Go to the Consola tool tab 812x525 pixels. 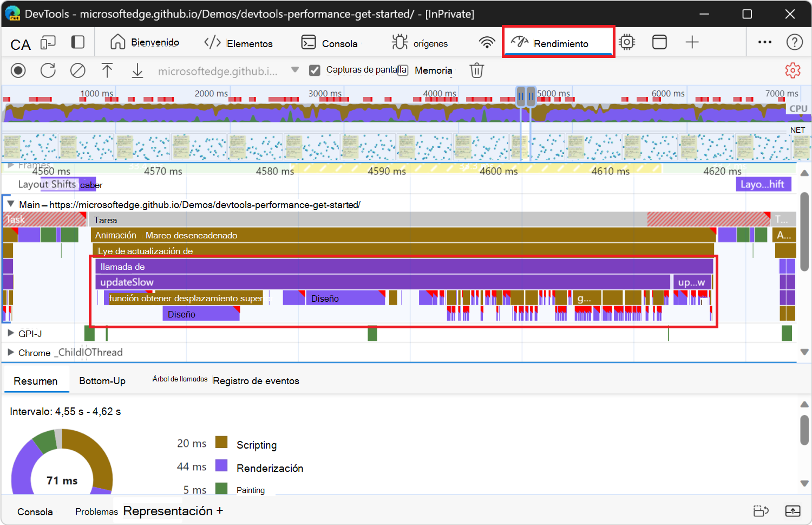pyautogui.click(x=330, y=43)
